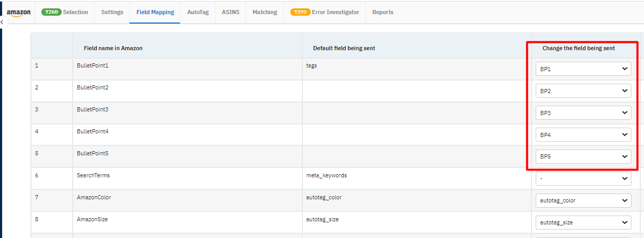Click 'autotag_size' in default field column

pos(322,220)
